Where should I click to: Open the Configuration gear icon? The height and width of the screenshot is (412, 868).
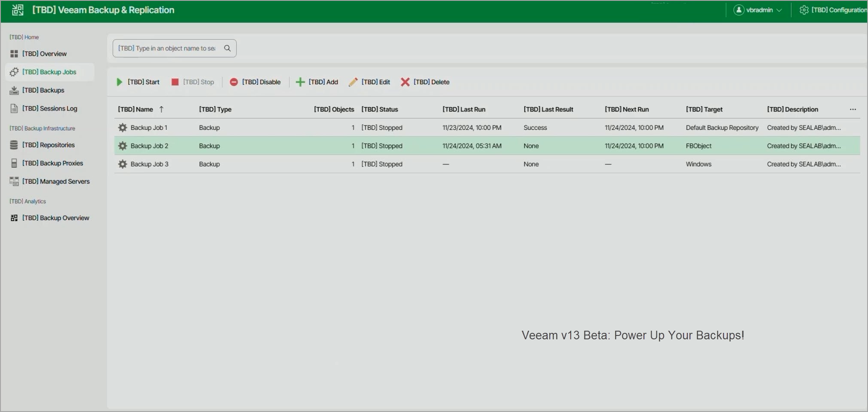[x=803, y=10]
